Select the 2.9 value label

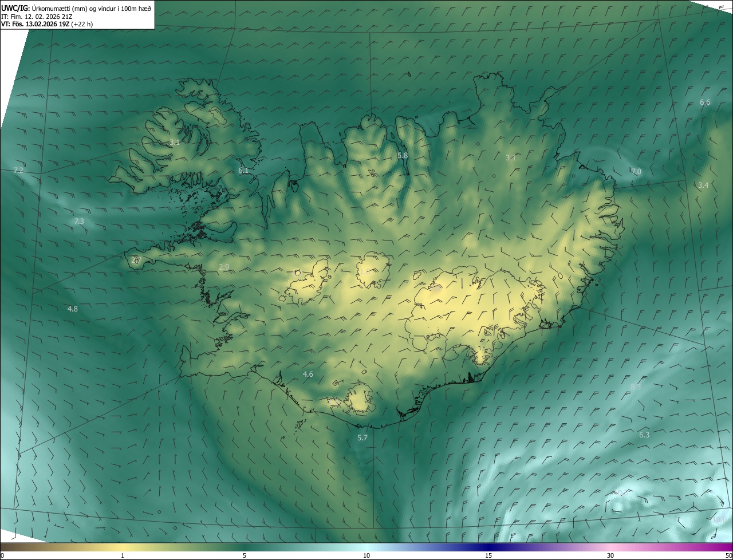click(224, 267)
